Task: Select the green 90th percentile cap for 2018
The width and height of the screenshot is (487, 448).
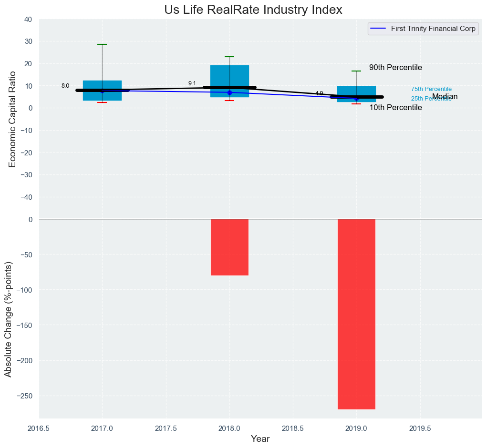Action: coord(229,57)
